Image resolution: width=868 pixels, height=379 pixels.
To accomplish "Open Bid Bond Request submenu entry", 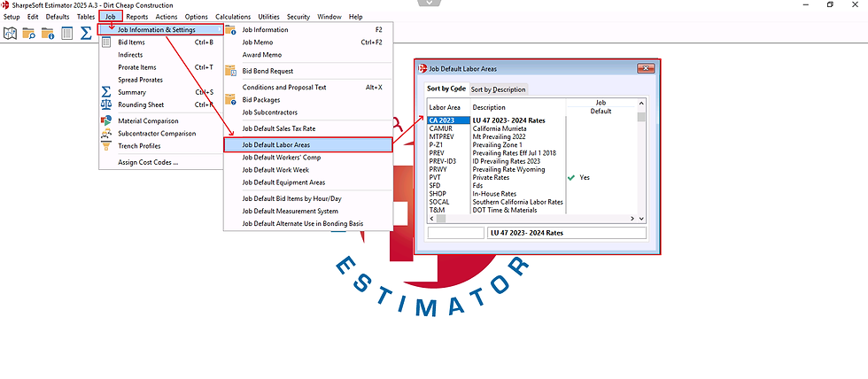I will pos(308,71).
